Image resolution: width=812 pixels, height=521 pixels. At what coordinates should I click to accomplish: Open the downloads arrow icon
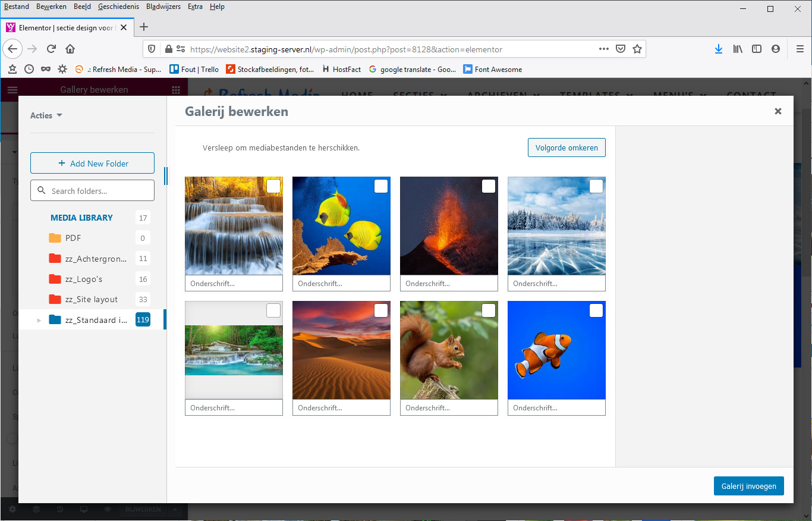point(718,49)
